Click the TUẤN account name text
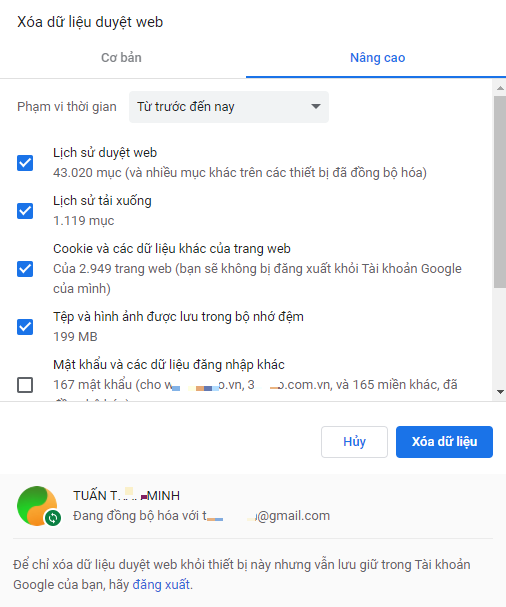This screenshot has height=607, width=506. 126,496
